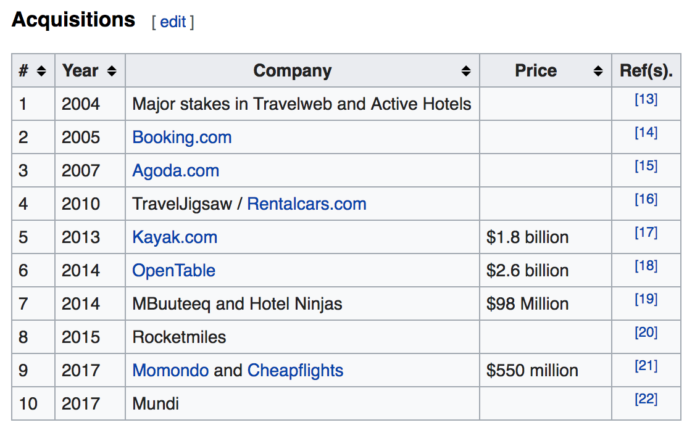Image resolution: width=700 pixels, height=433 pixels.
Task: View reference [21] for Momondo row
Action: (646, 366)
